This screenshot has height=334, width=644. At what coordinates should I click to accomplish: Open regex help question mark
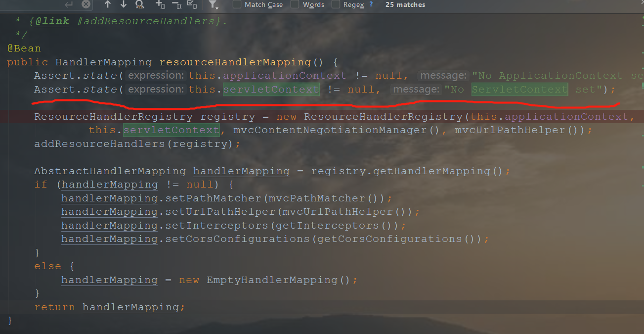click(x=371, y=4)
